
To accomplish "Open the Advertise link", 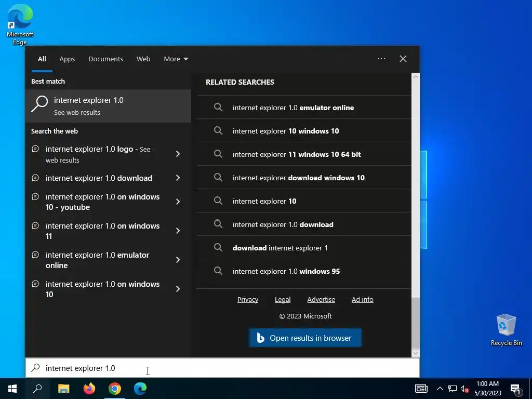I will click(x=321, y=300).
